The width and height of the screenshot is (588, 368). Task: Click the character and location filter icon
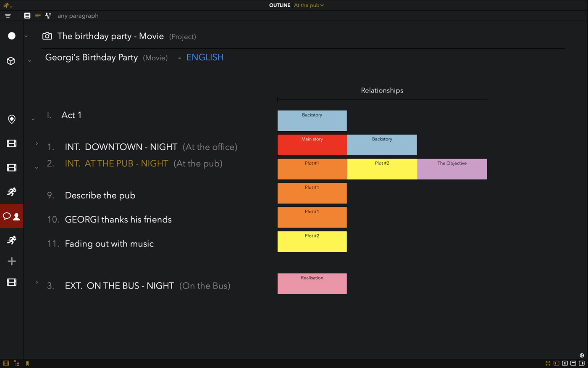(x=48, y=16)
